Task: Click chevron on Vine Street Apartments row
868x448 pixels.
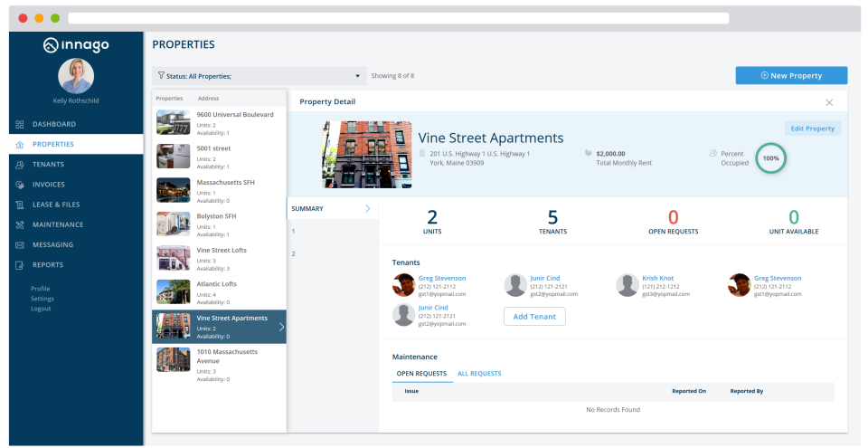Action: tap(281, 327)
